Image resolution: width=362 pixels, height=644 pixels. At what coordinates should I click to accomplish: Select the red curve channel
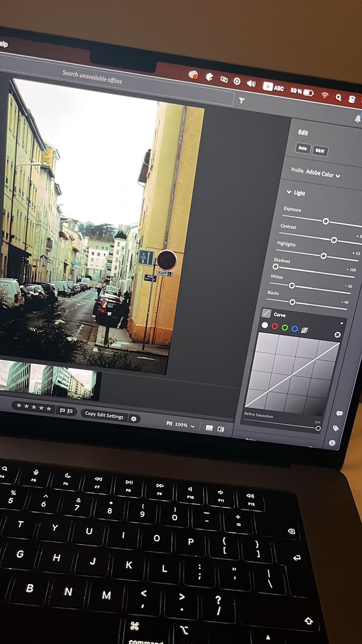pyautogui.click(x=275, y=326)
